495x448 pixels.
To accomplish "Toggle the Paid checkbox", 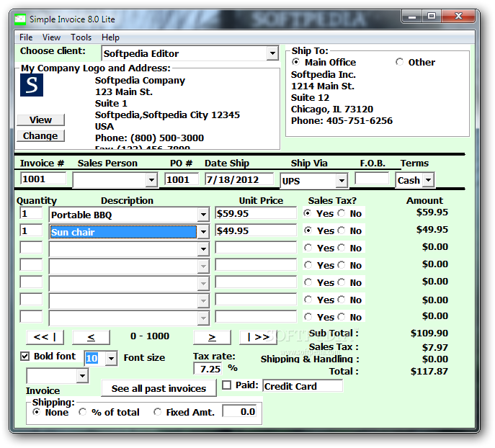I will [227, 385].
